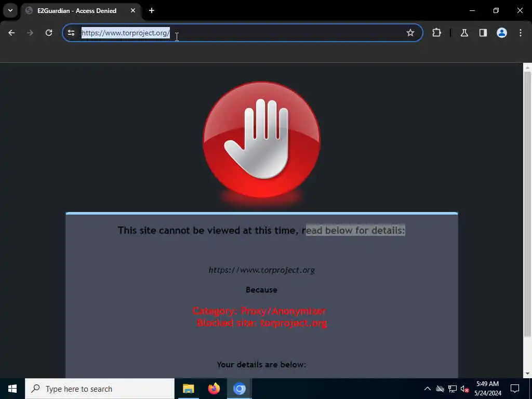Launch Firefox from the taskbar
532x399 pixels.
point(214,389)
